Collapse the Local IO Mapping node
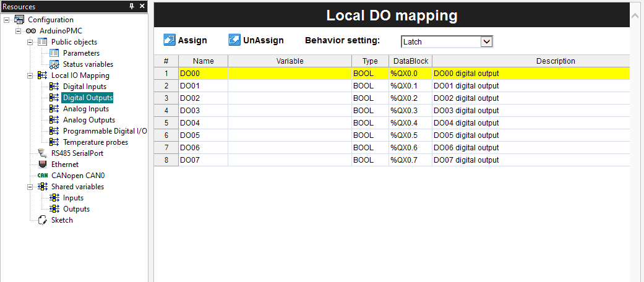 (30, 75)
